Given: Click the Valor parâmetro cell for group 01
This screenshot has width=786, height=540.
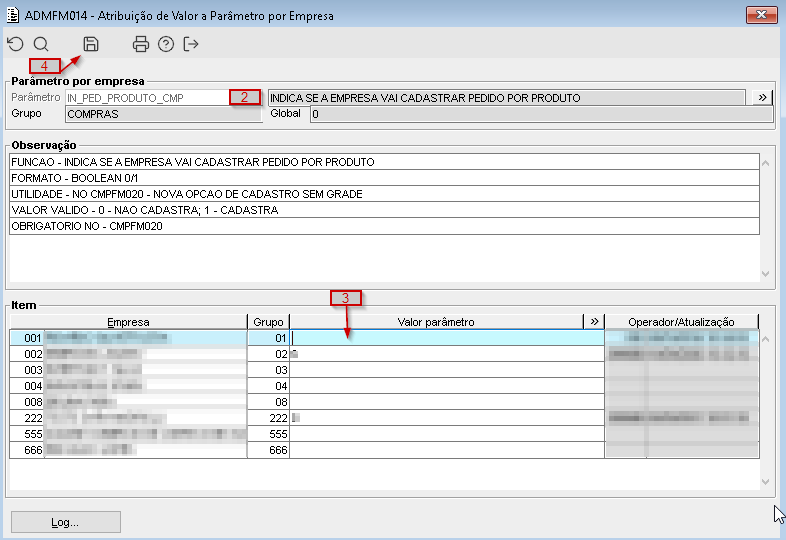Looking at the screenshot, I should coord(447,338).
